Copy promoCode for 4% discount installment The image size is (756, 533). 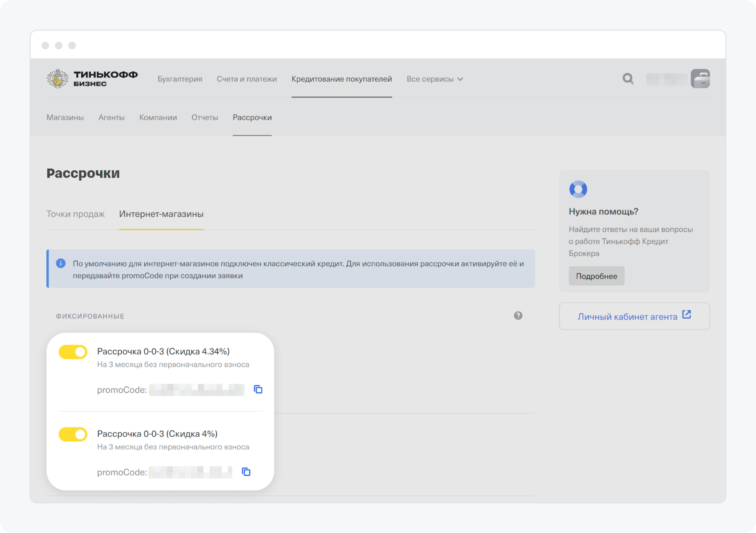pyautogui.click(x=246, y=472)
